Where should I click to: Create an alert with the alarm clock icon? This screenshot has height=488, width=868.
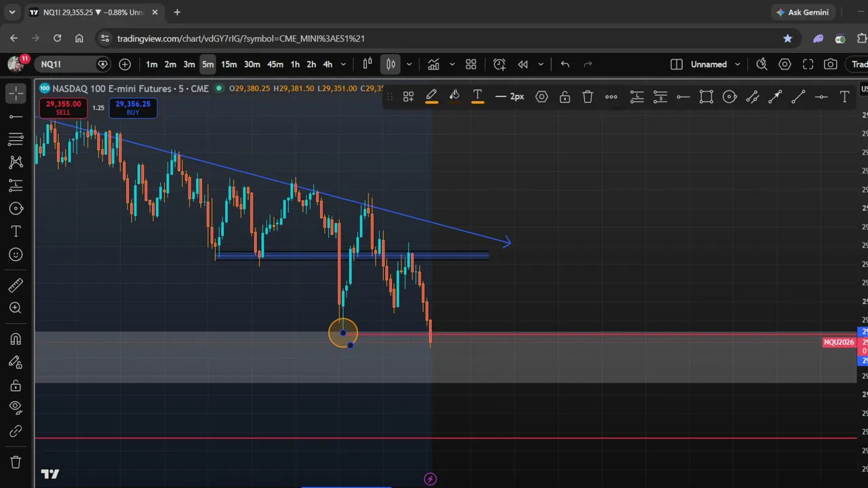(500, 64)
